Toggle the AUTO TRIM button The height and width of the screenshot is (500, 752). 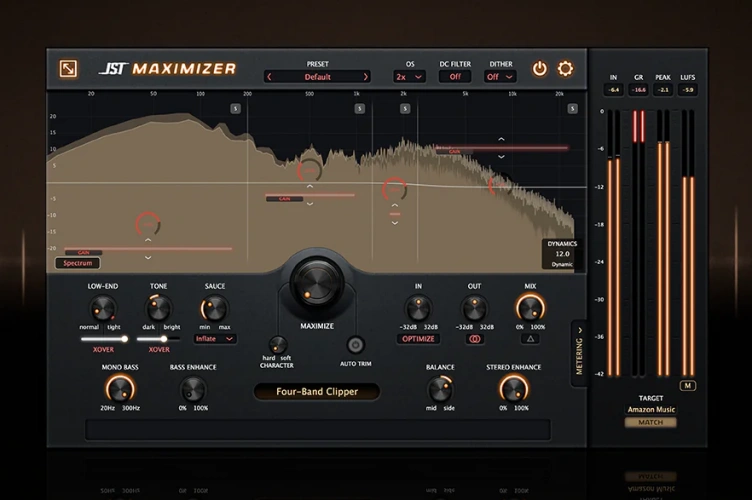coord(355,345)
